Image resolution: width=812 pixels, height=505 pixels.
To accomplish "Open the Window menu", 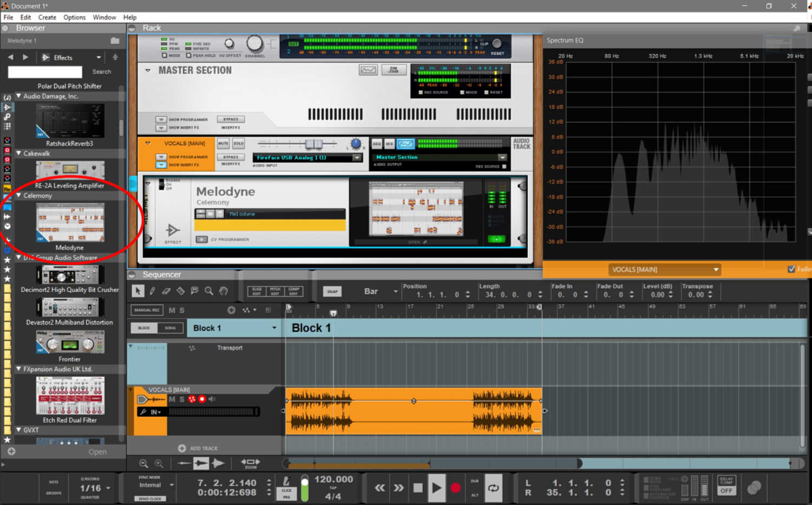I will point(104,17).
